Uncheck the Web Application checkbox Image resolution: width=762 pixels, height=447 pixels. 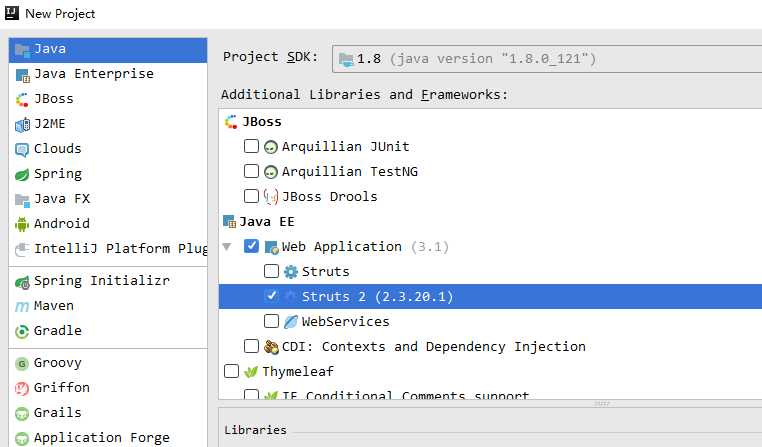(251, 246)
